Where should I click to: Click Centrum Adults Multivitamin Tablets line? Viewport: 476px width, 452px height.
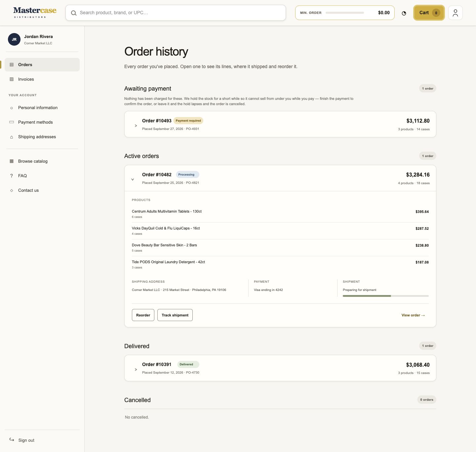280,214
